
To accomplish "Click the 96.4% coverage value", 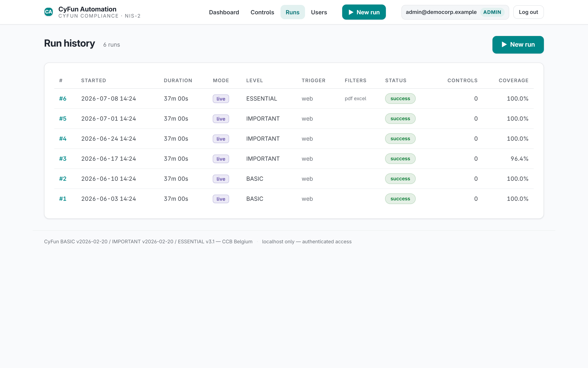I will point(519,159).
